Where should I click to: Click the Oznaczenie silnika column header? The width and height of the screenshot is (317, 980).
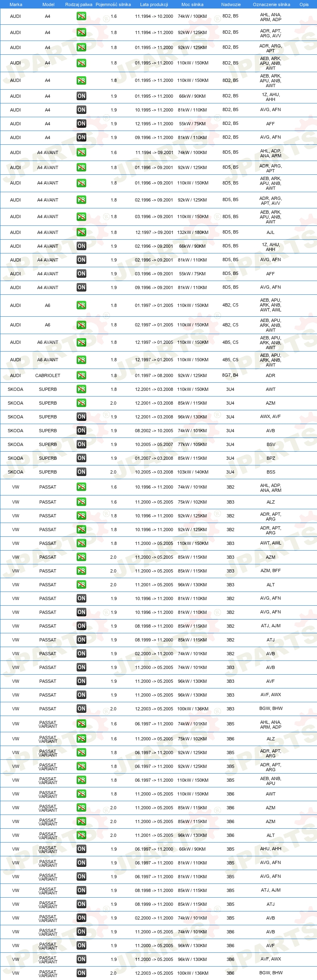[x=271, y=4]
